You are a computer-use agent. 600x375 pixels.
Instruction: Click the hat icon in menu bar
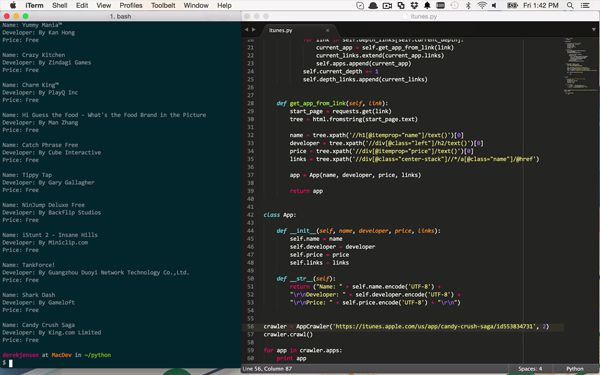click(x=373, y=5)
